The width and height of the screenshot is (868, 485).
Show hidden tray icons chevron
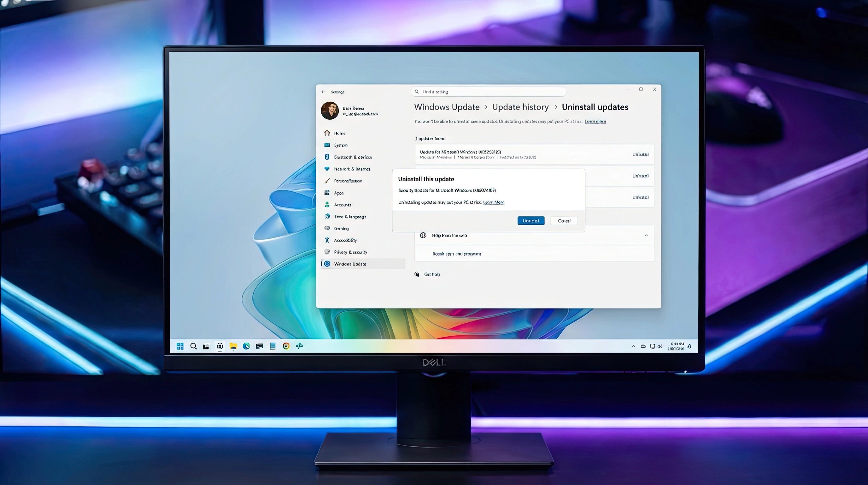pos(633,346)
